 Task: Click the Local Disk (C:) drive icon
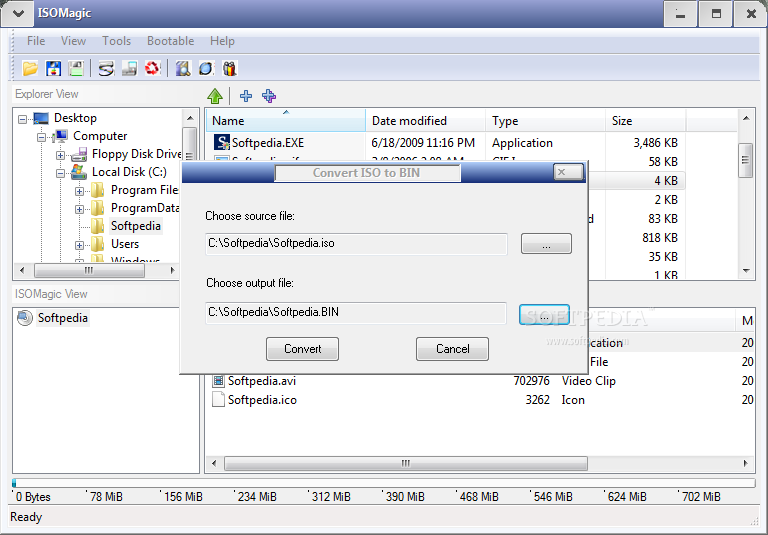[x=79, y=172]
